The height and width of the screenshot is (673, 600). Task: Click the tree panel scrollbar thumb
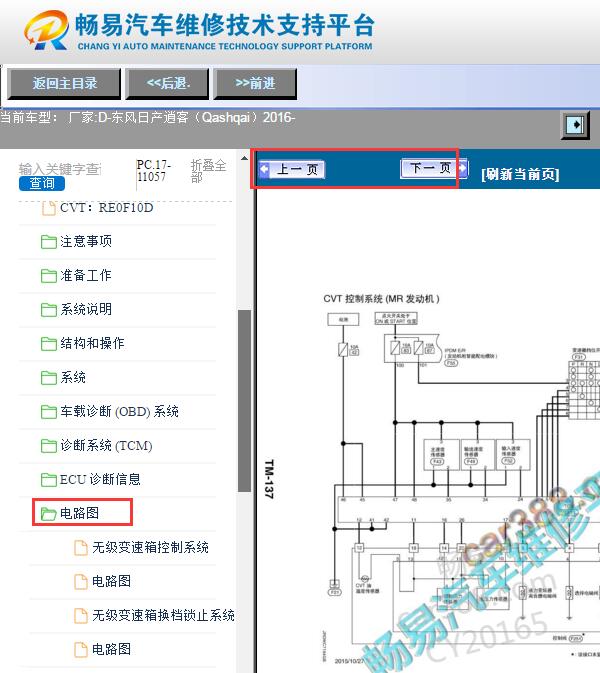(244, 401)
